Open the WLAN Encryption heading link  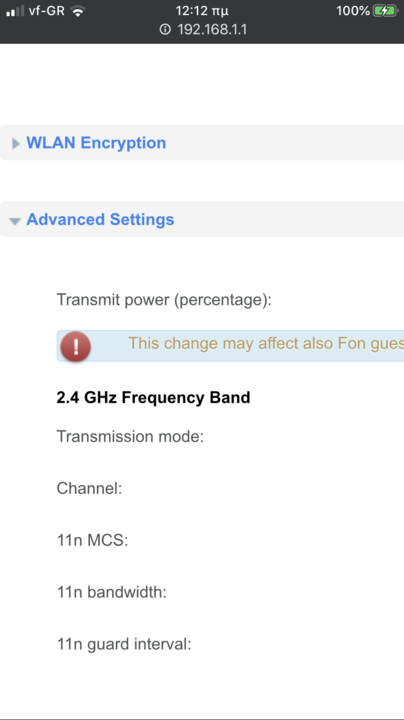pos(96,143)
